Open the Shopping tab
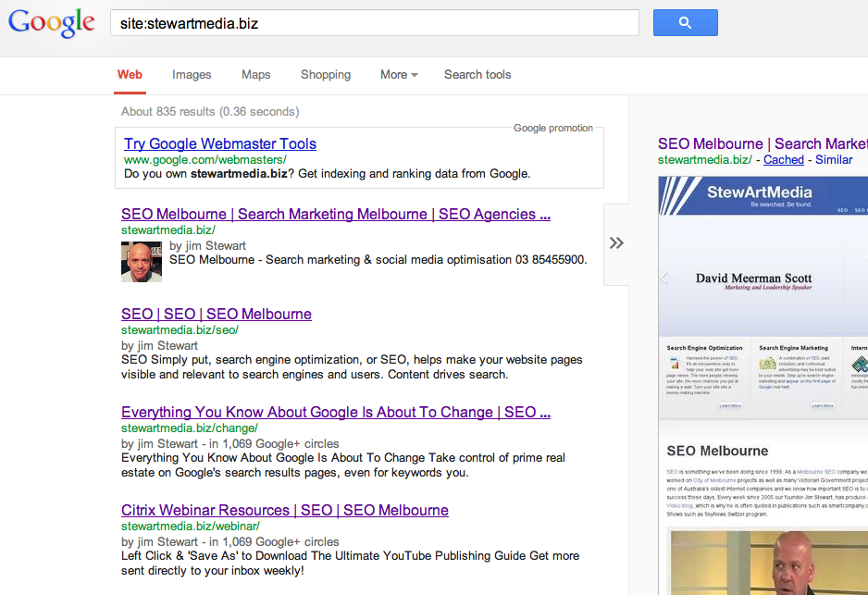 [326, 75]
